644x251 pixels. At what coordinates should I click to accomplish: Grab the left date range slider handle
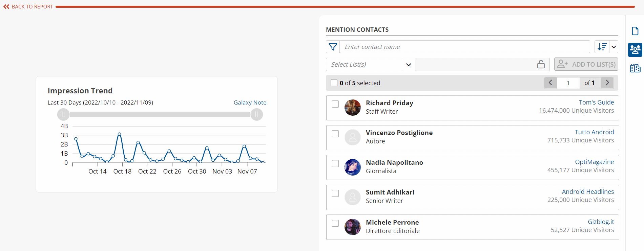pos(63,115)
